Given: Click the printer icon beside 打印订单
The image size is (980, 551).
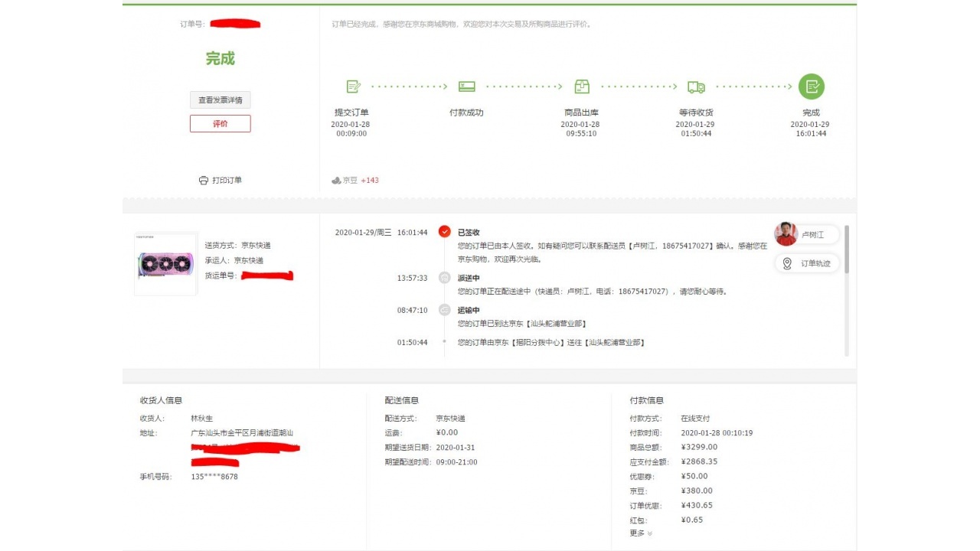Looking at the screenshot, I should [204, 181].
